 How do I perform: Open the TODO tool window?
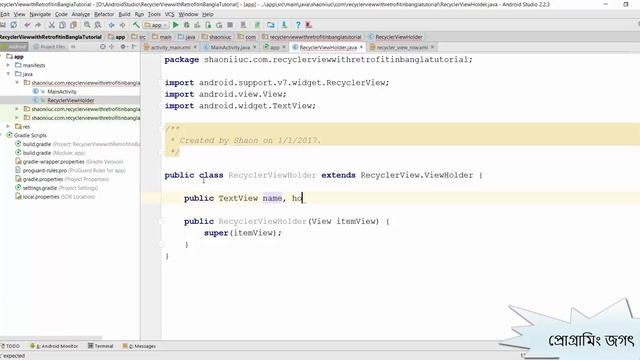click(x=10, y=346)
